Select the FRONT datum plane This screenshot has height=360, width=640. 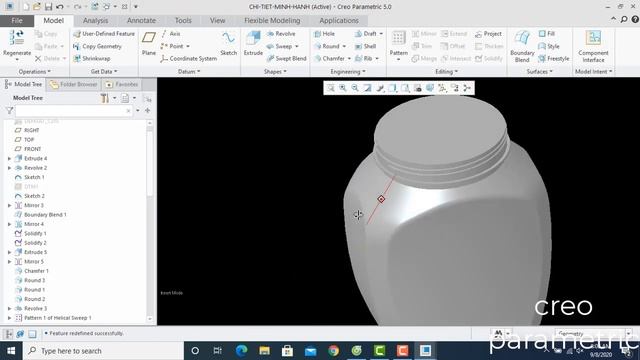pyautogui.click(x=28, y=149)
